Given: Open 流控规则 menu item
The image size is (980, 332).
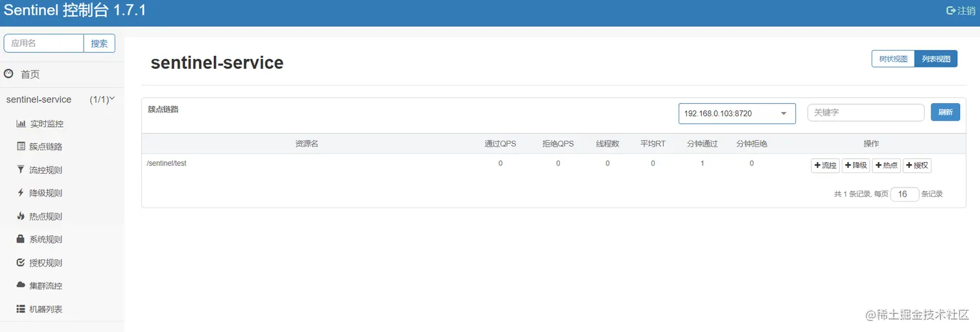Looking at the screenshot, I should pyautogui.click(x=45, y=170).
